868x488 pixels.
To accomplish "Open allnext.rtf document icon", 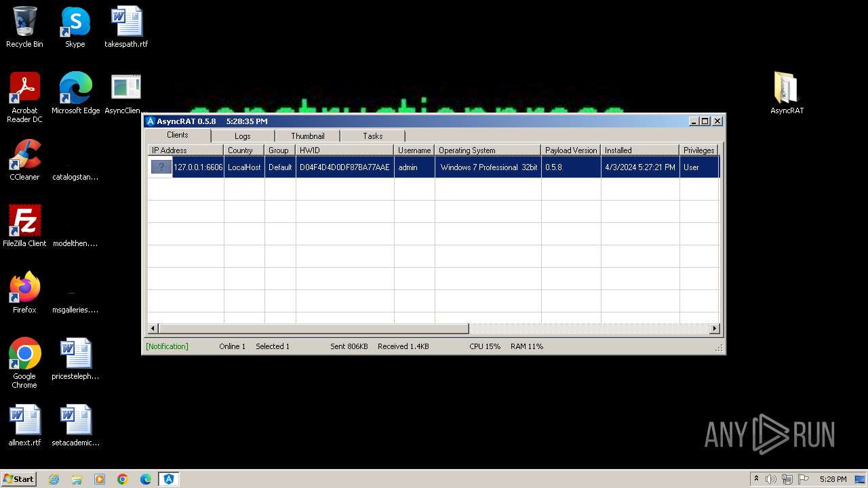I will [x=24, y=426].
